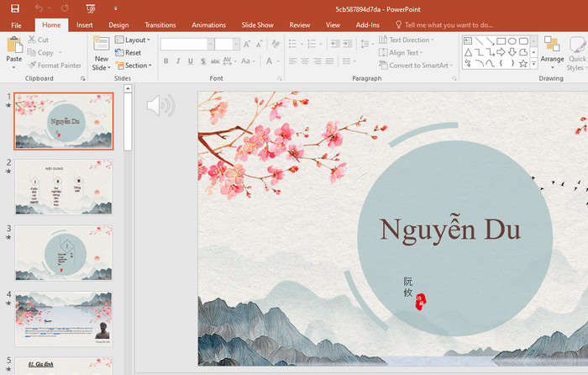This screenshot has height=375, width=588.
Task: Pick the rectangle shape from gallery
Action: pos(501,40)
